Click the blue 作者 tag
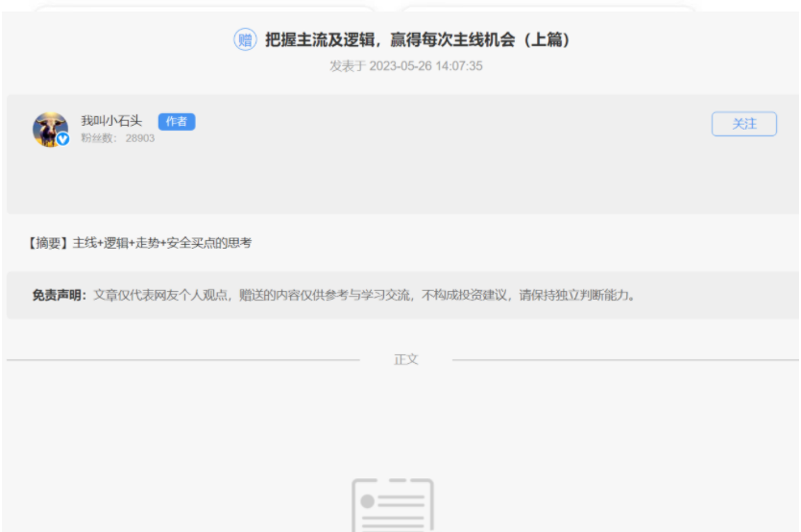Screen dimensions: 801x532 pos(176,121)
